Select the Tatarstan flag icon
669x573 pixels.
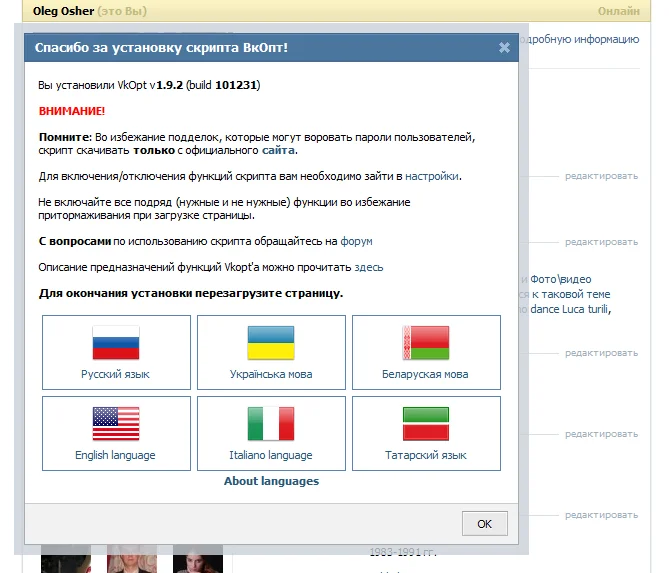click(x=426, y=424)
